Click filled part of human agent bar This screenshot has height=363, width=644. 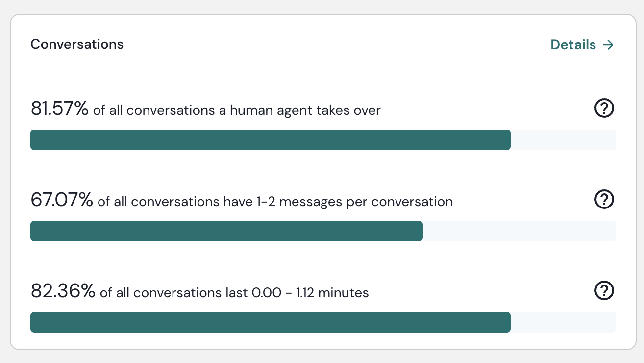[270, 140]
